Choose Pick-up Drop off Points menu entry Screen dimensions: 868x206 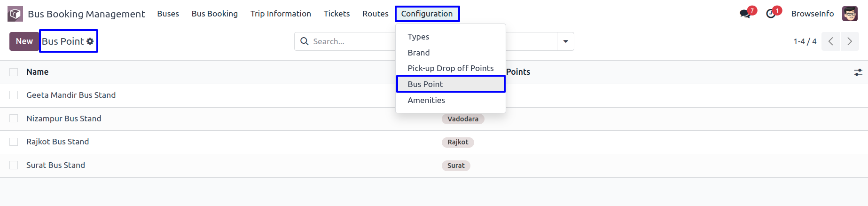point(451,68)
